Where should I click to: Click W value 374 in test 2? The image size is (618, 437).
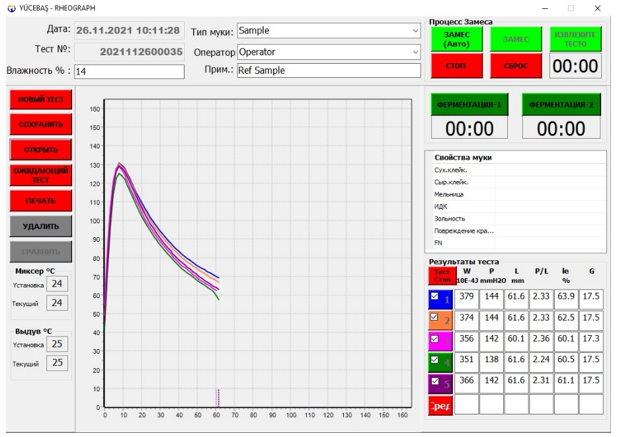tap(467, 320)
